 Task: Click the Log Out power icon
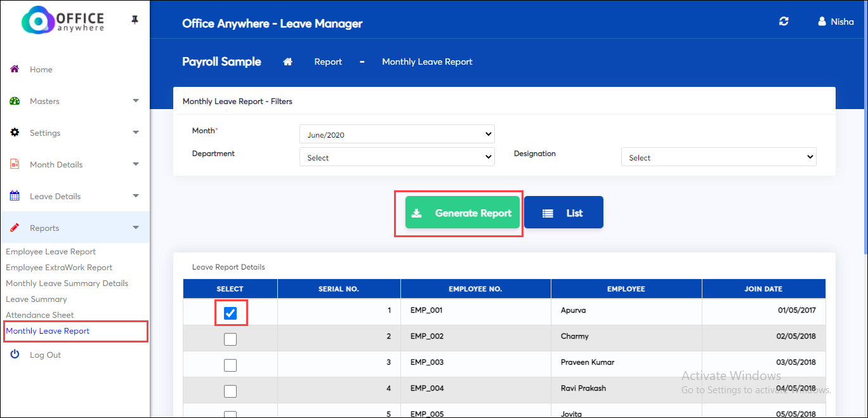tap(15, 355)
